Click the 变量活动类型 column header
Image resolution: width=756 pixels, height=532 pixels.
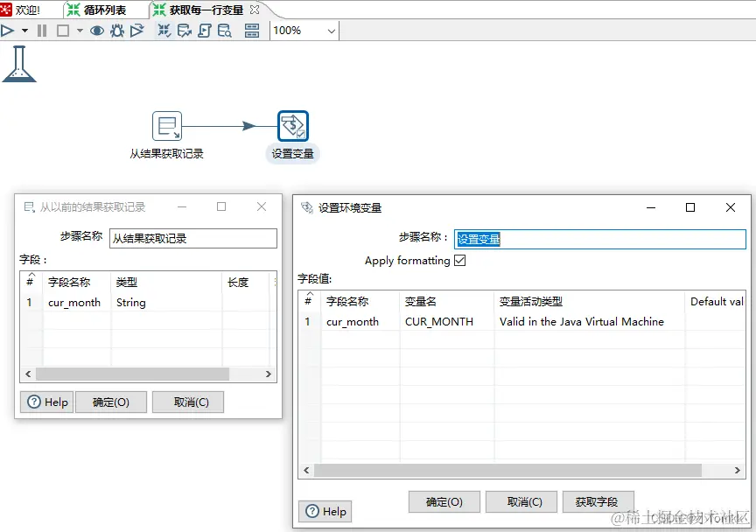[x=531, y=302]
